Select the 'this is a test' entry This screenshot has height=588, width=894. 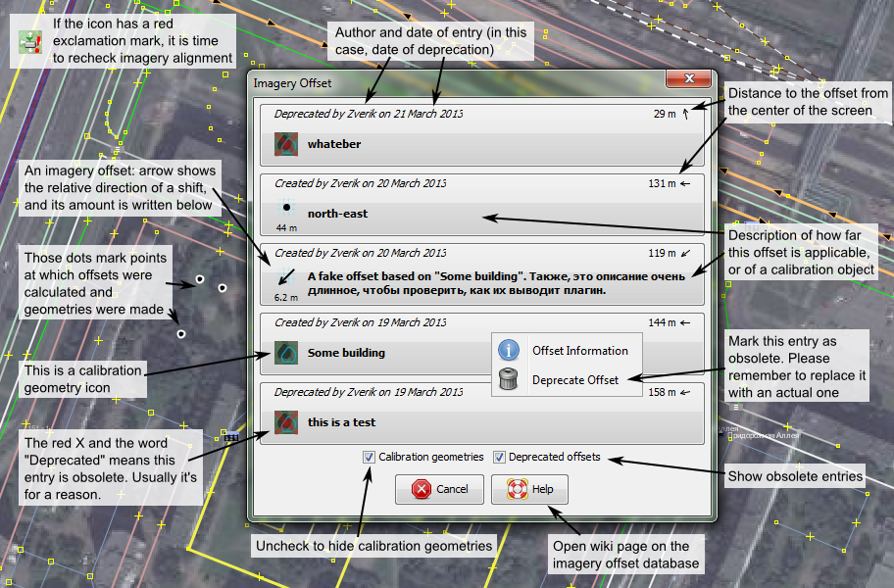pyautogui.click(x=341, y=422)
